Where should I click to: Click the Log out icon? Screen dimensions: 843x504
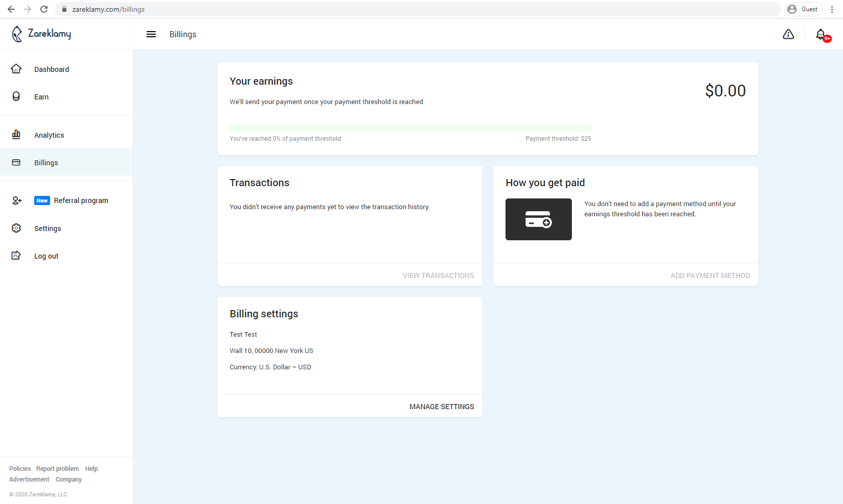[16, 256]
